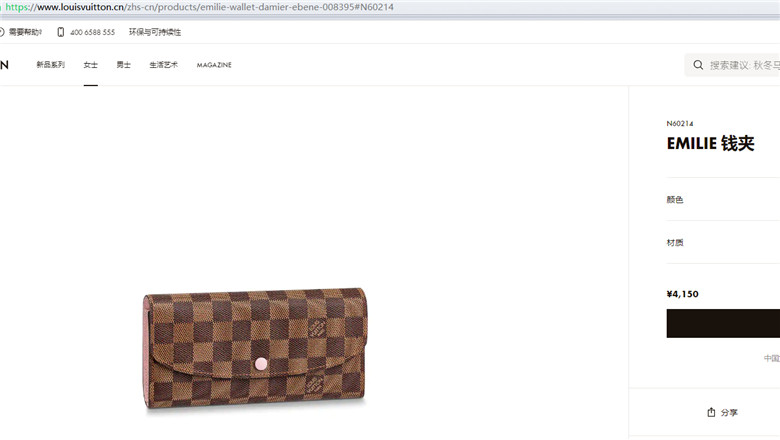Click the price ¥4,150
Image resolution: width=780 pixels, height=440 pixels.
pyautogui.click(x=682, y=294)
